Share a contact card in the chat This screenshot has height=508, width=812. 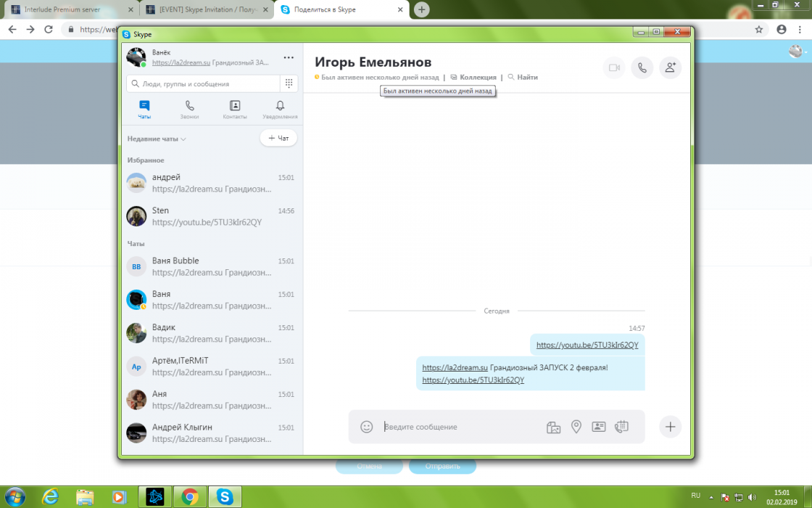click(598, 427)
